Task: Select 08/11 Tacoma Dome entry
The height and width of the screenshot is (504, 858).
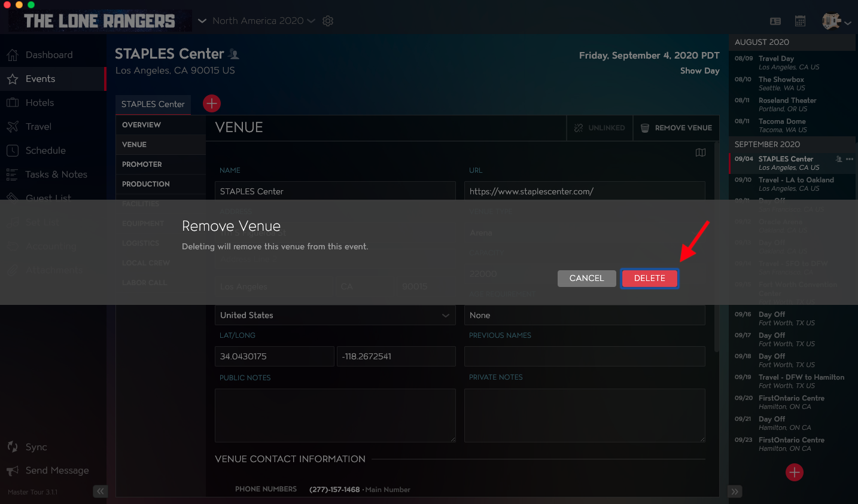Action: [792, 126]
